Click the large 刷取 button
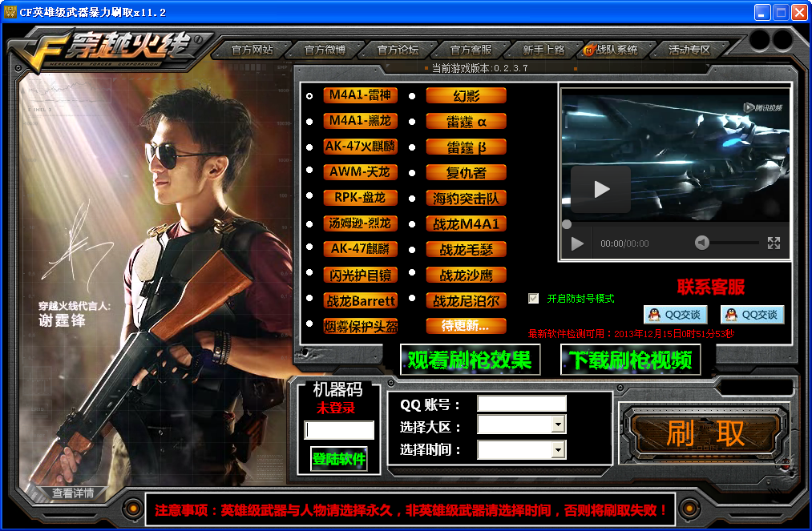Screen dimensions: 812x531 pos(705,434)
